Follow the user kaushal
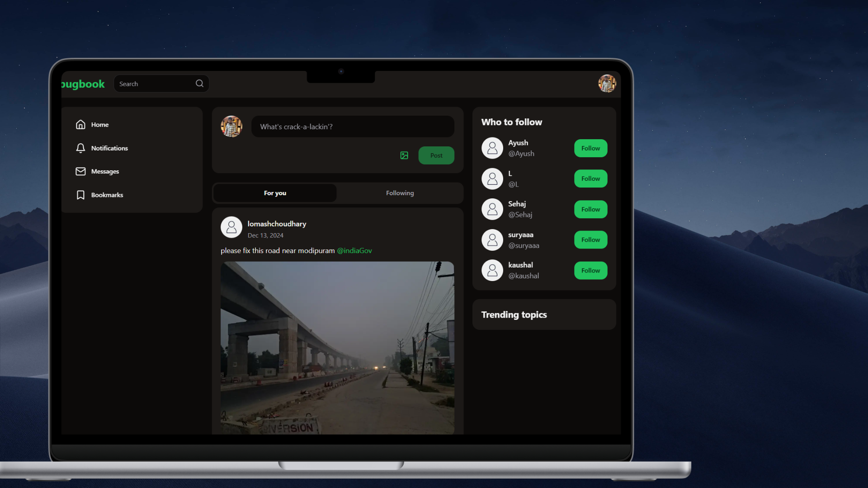 (590, 271)
